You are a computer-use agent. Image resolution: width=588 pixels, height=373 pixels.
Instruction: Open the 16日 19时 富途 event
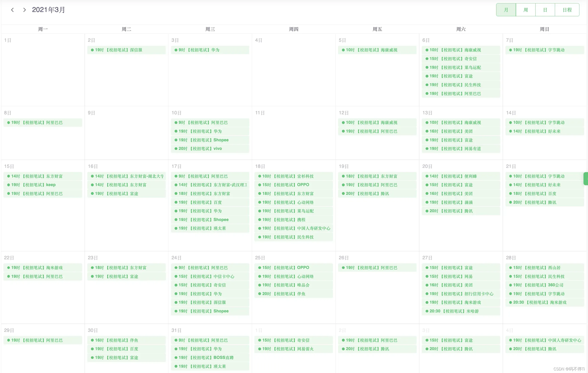[126, 194]
